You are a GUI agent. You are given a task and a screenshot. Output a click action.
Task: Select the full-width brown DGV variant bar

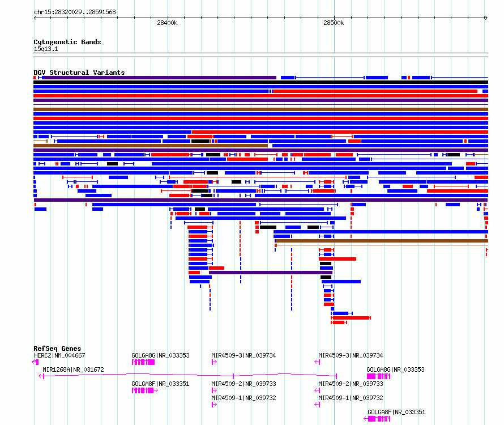(x=260, y=109)
